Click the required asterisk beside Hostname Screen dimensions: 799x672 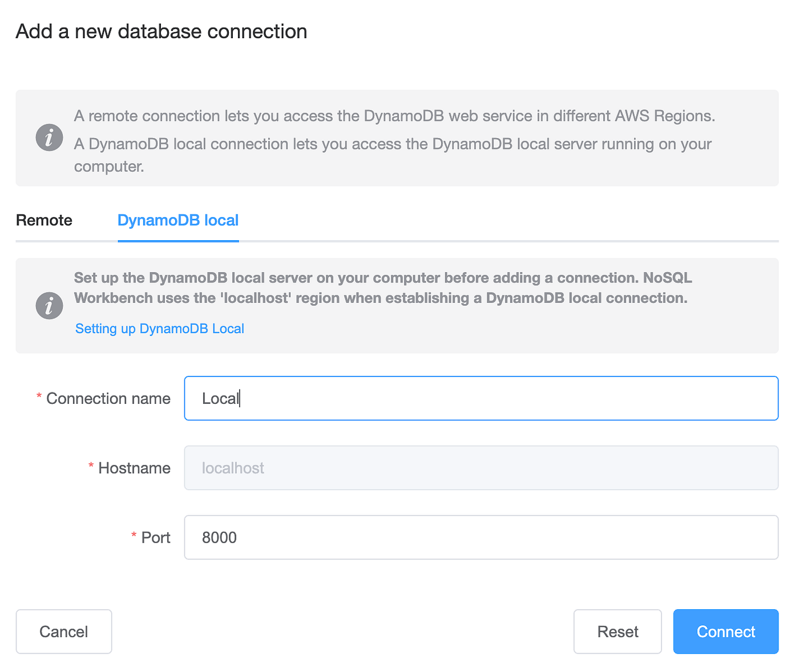91,466
